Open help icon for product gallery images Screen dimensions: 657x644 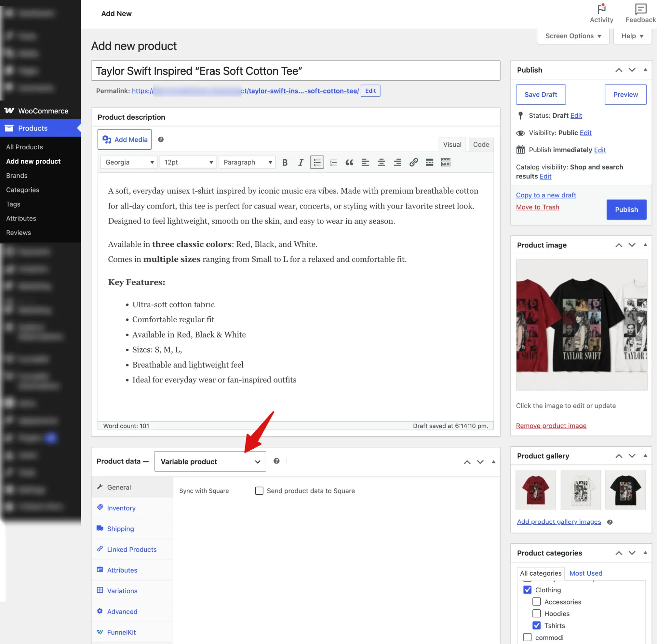(610, 522)
